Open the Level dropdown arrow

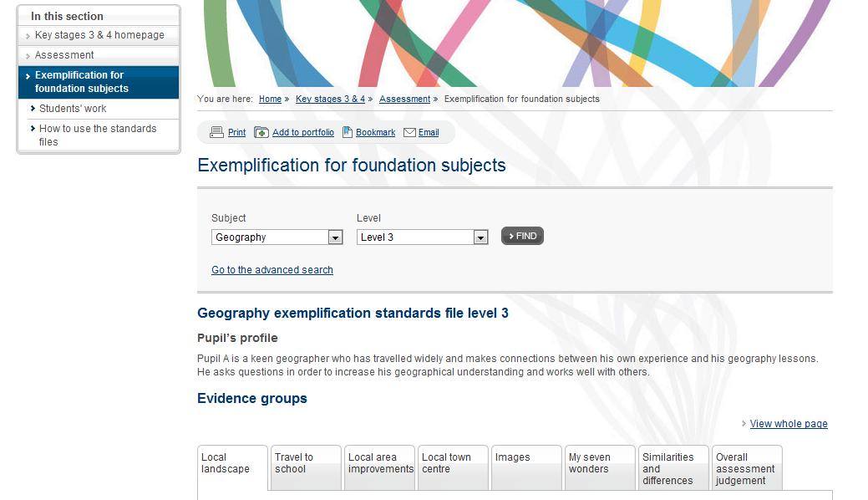480,237
